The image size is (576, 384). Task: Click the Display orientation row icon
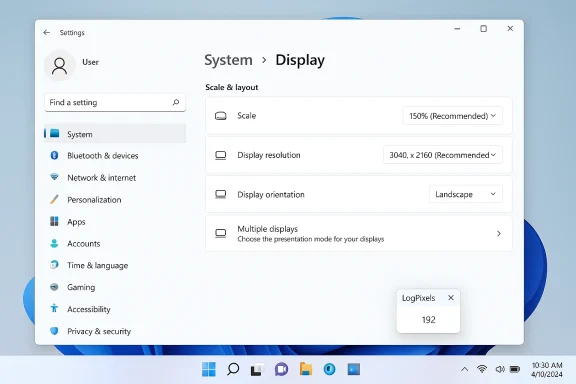[x=220, y=194]
